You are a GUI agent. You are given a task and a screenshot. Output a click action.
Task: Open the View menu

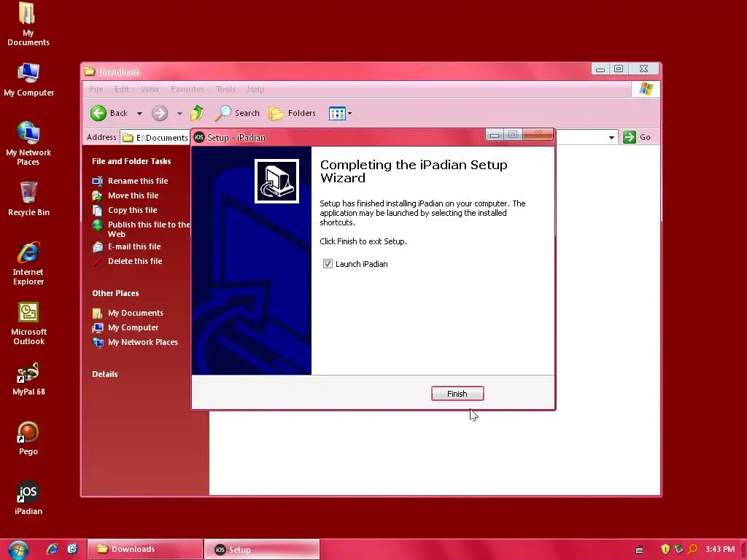click(150, 89)
